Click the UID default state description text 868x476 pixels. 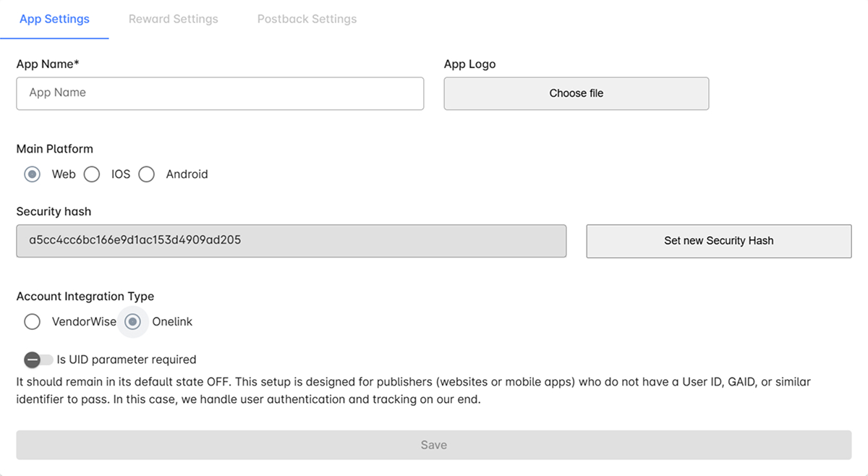[413, 390]
